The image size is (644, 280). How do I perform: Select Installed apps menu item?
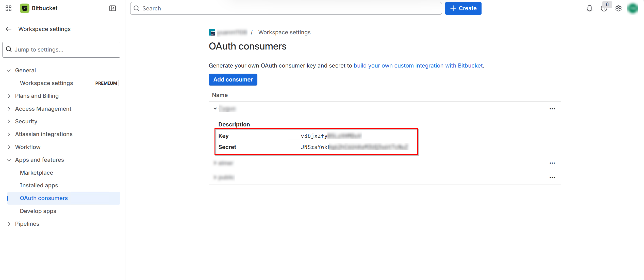point(39,185)
